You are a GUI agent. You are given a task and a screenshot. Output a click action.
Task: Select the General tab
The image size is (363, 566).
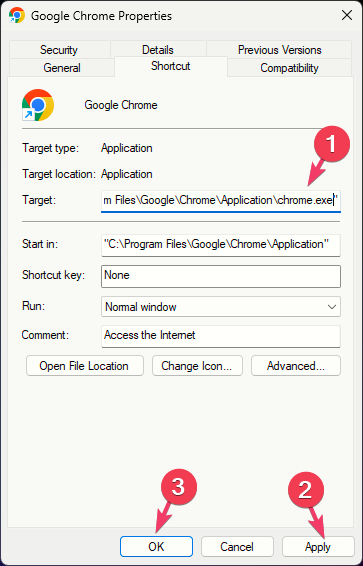pos(62,68)
